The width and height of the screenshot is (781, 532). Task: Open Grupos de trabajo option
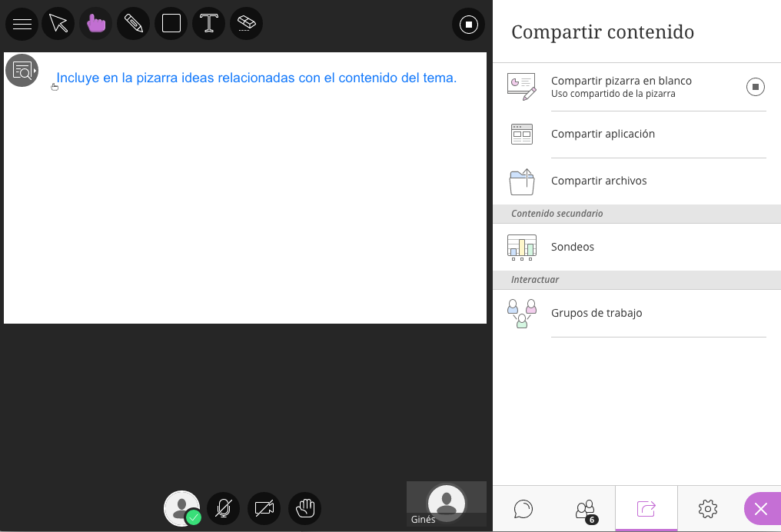(636, 314)
